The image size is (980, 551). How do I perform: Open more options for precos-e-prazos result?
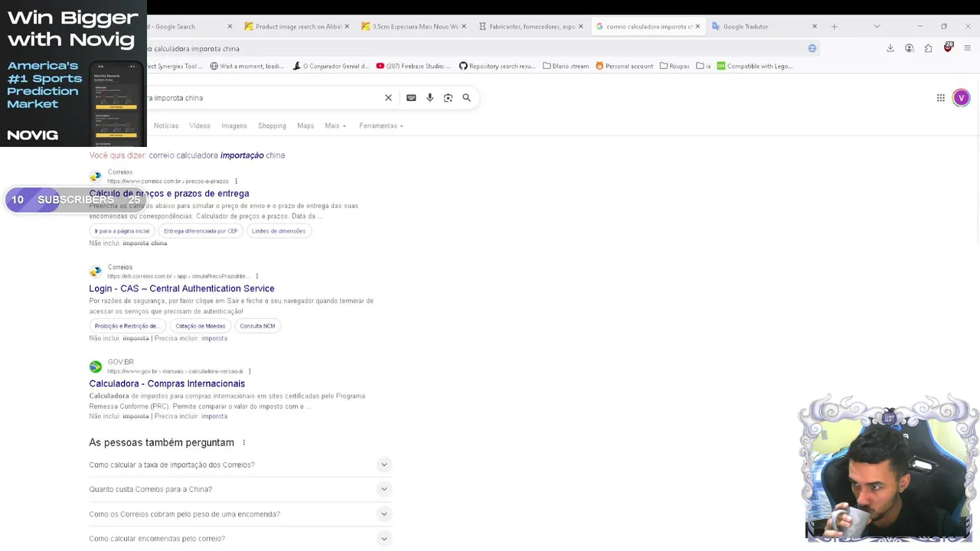tap(236, 181)
